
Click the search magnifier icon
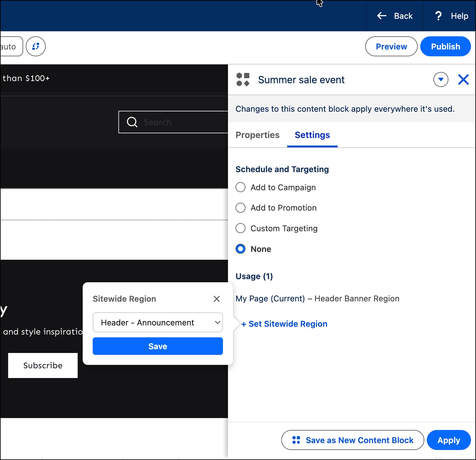click(132, 122)
